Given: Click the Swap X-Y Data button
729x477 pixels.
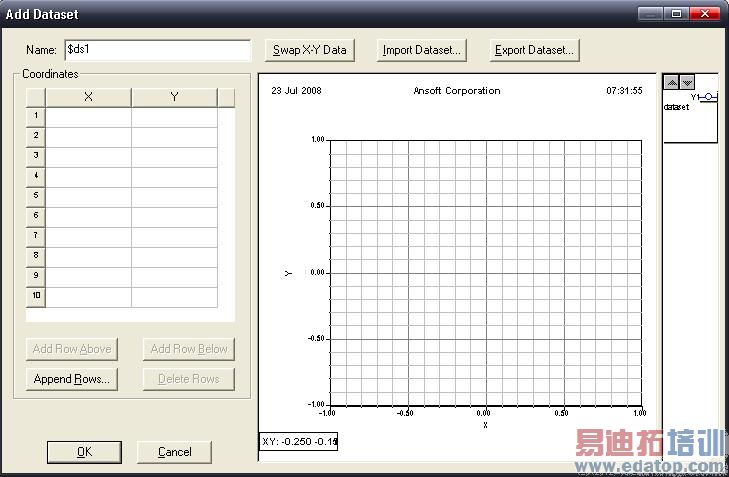Looking at the screenshot, I should (x=310, y=50).
